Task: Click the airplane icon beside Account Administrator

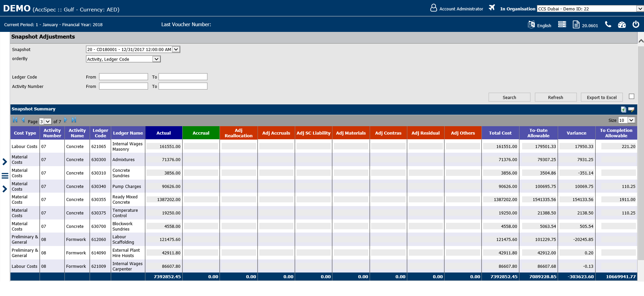Action: coord(492,8)
